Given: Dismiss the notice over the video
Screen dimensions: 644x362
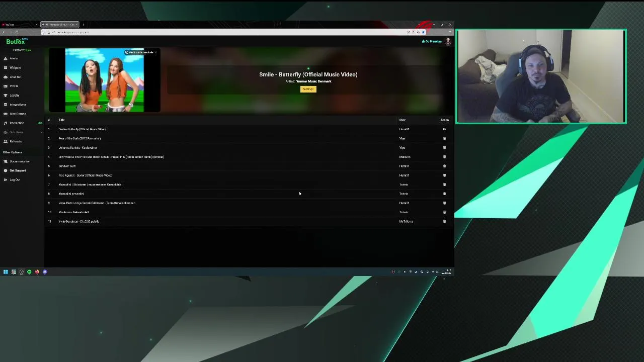Looking at the screenshot, I should (x=155, y=52).
